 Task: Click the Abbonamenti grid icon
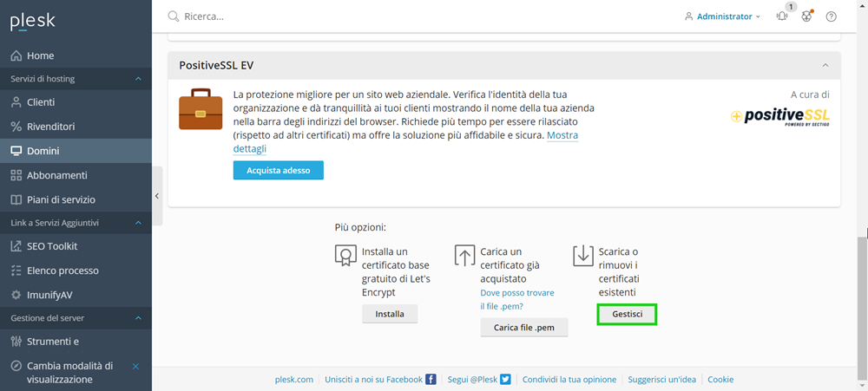(x=16, y=175)
